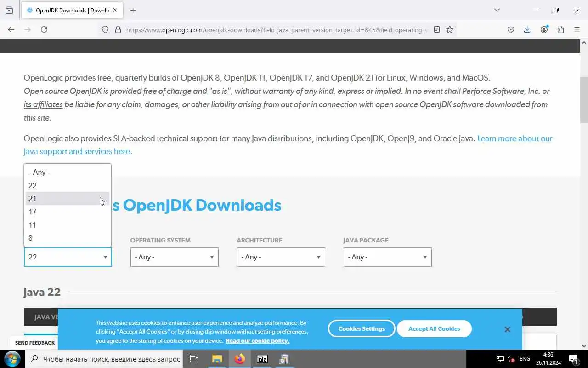Viewport: 588px width, 368px height.
Task: Reload the current page
Action: tap(44, 29)
